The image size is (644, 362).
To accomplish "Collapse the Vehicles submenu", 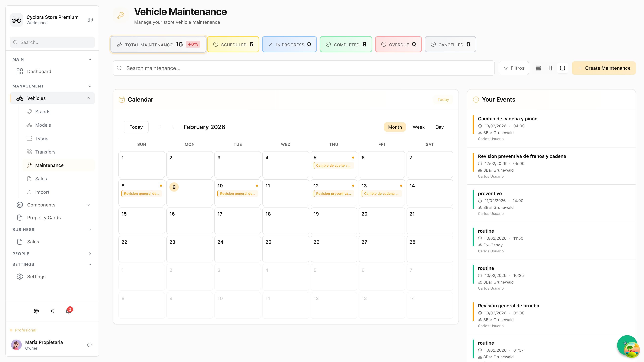I will pyautogui.click(x=88, y=98).
